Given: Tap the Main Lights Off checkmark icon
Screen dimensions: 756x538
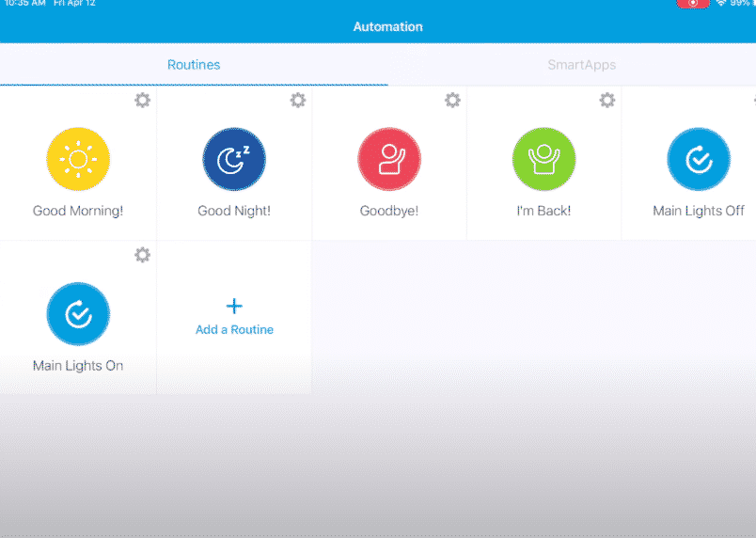Looking at the screenshot, I should [698, 160].
